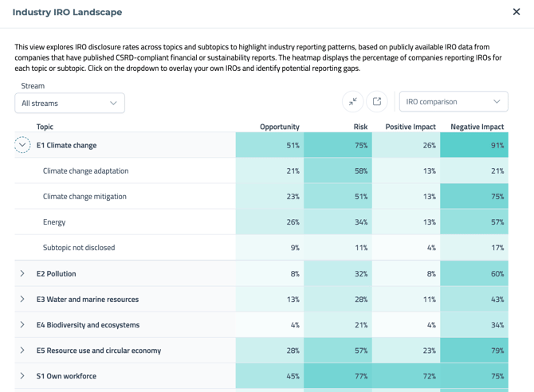Select the Energy subtopic row
The image size is (534, 392).
click(x=54, y=222)
